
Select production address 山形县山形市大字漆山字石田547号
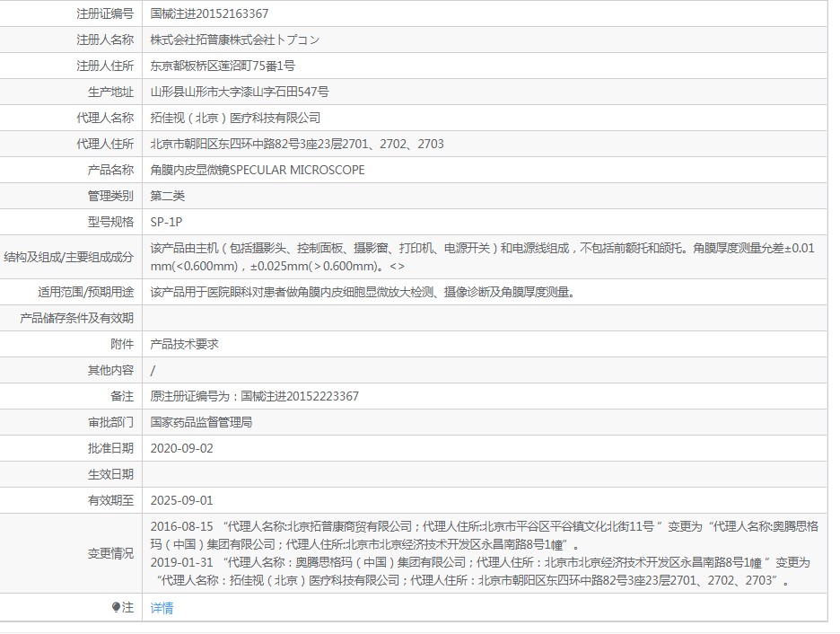point(240,92)
